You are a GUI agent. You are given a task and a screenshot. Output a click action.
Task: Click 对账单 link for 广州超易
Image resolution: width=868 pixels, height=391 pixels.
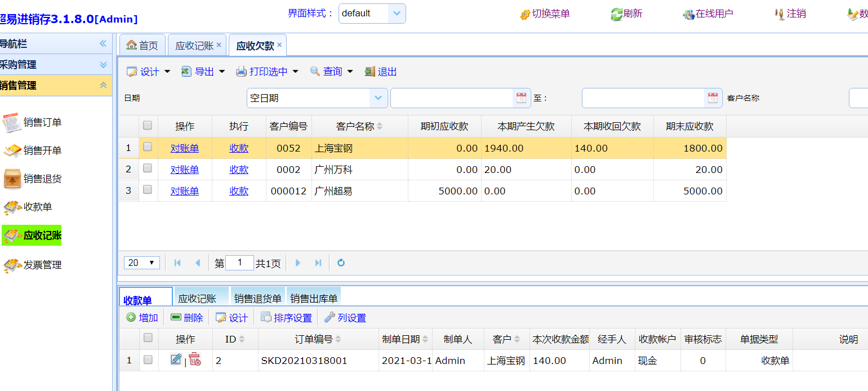point(185,192)
